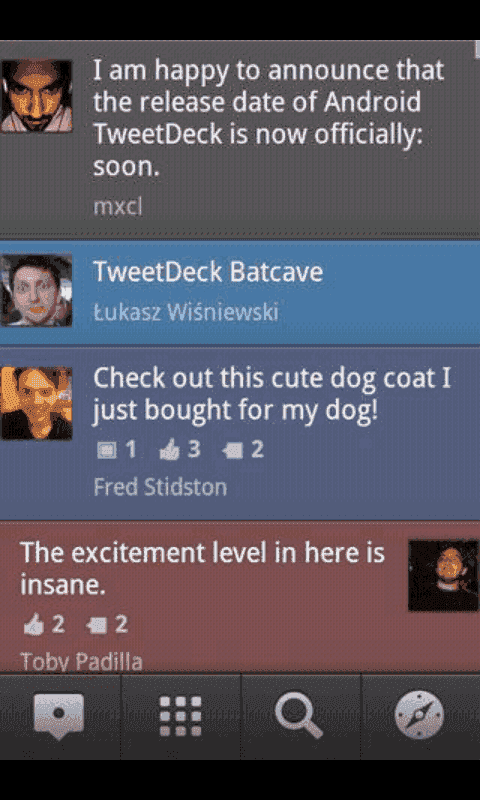Image resolution: width=480 pixels, height=800 pixels.
Task: Tap the photo attachment icon on dog coat post
Action: (107, 451)
